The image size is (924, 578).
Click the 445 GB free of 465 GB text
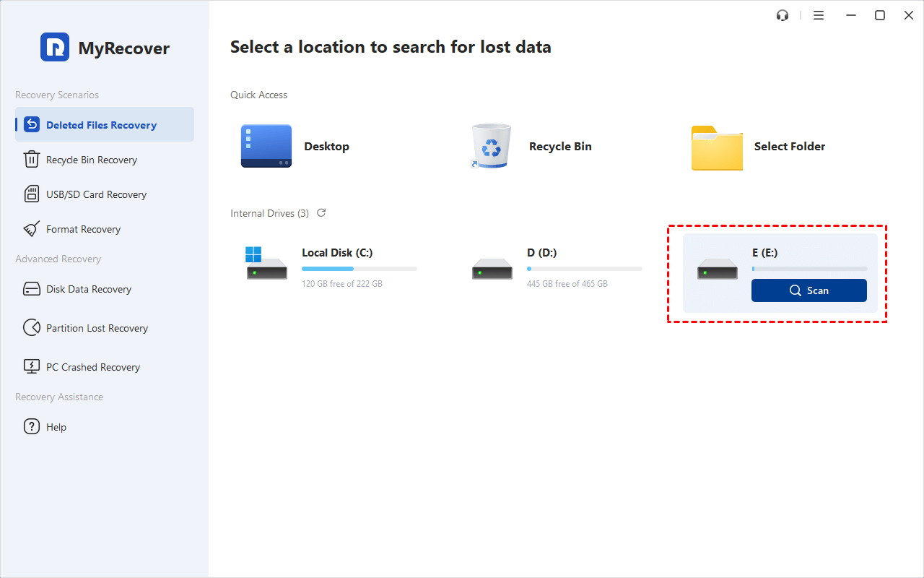567,284
